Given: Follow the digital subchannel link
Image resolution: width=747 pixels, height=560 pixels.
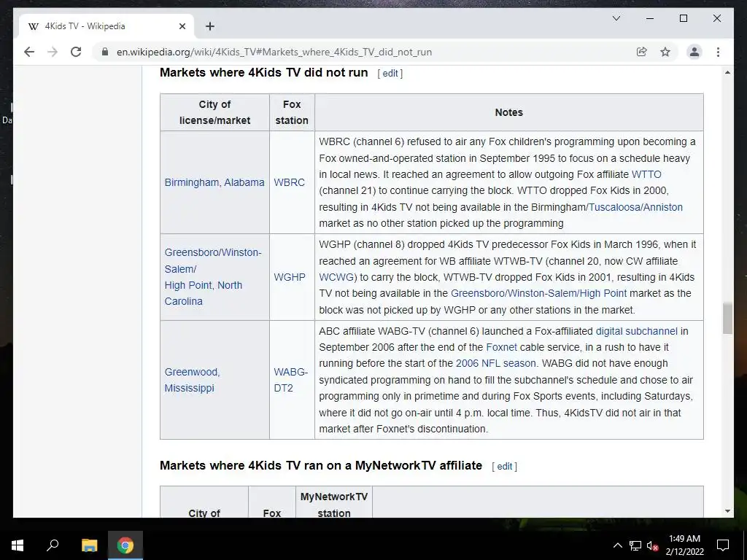Looking at the screenshot, I should click(636, 331).
